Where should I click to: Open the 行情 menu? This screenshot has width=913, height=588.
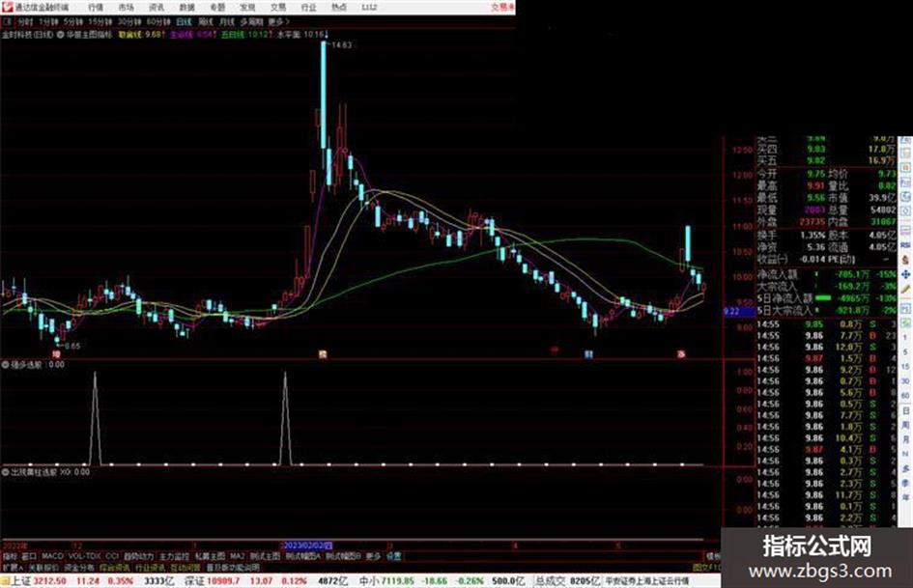[x=96, y=8]
